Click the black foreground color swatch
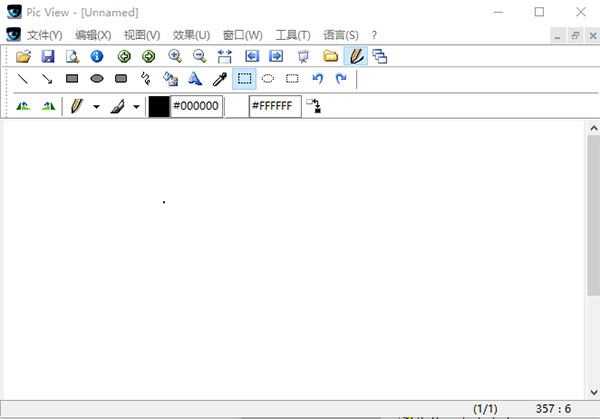This screenshot has width=600, height=419. pyautogui.click(x=159, y=106)
